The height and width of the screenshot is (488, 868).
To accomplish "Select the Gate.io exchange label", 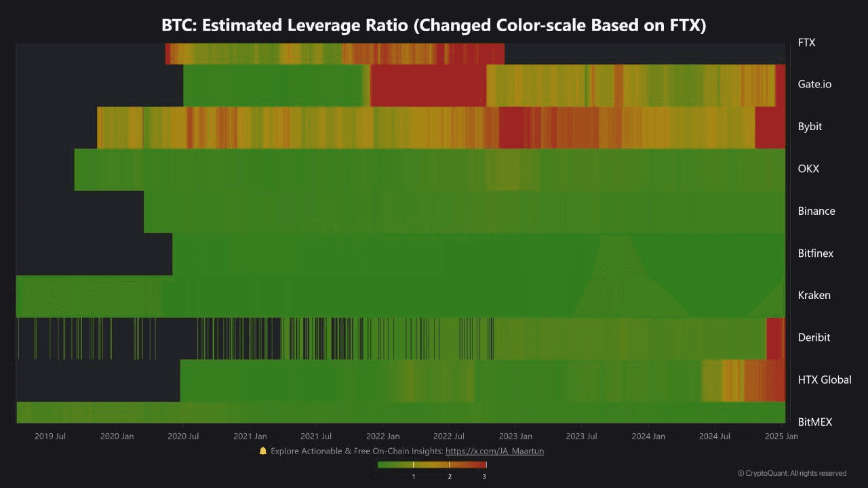I will coord(814,85).
